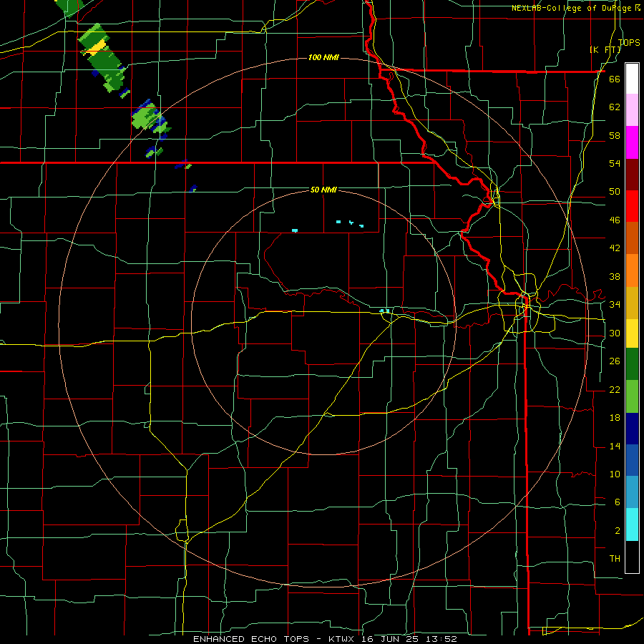Click the 100 NMI range ring label

(x=323, y=57)
